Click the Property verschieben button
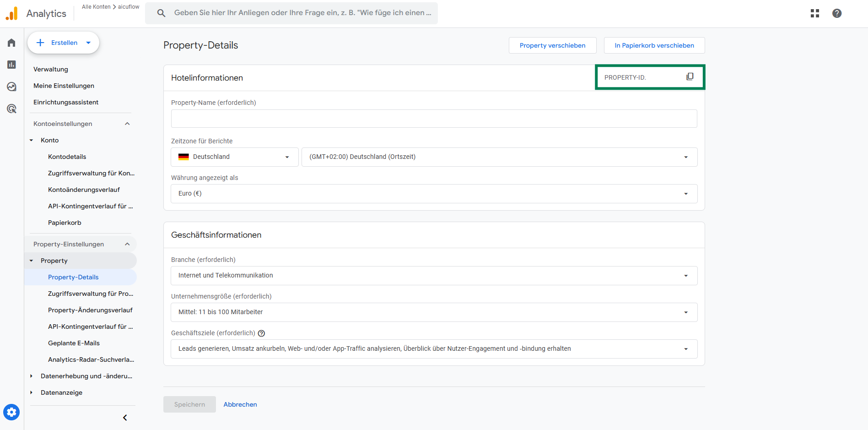Image resolution: width=868 pixels, height=430 pixels. coord(552,45)
